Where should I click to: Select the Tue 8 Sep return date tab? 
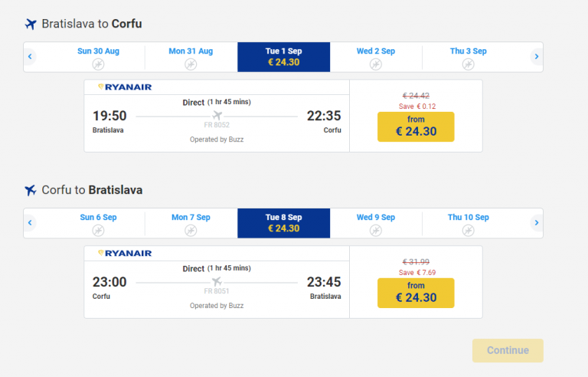coord(283,223)
